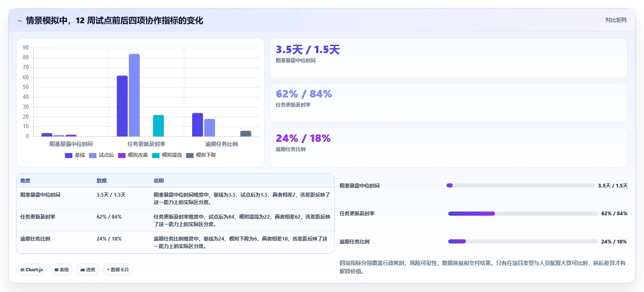
Task: Click the 基线 bar for 逾期任务比例
Action: pyautogui.click(x=198, y=124)
